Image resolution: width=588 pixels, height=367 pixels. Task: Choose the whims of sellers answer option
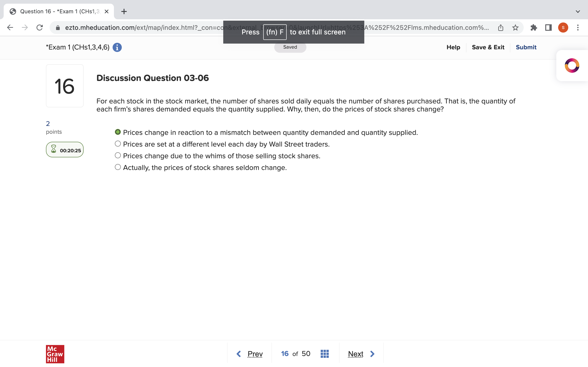[x=118, y=155]
